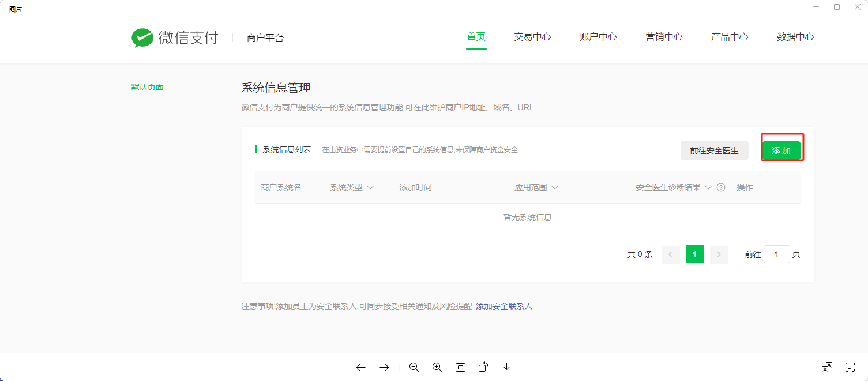
Task: Expand the 安全医生诊断结果 filter dropdown
Action: coord(708,187)
